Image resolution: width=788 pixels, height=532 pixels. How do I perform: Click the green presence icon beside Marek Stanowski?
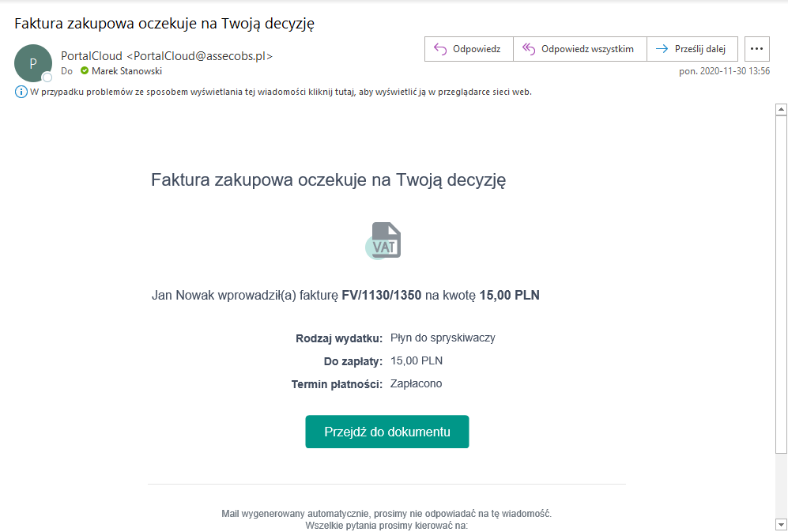(85, 71)
